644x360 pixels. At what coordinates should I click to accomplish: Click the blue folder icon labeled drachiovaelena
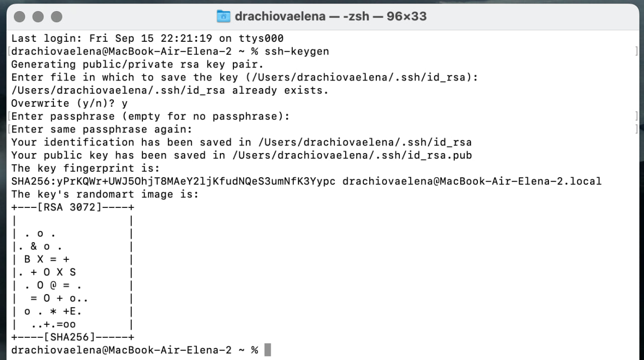(x=223, y=16)
